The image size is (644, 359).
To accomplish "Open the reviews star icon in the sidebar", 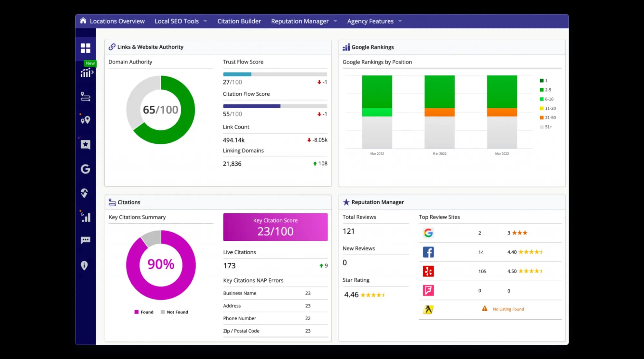I will [85, 145].
